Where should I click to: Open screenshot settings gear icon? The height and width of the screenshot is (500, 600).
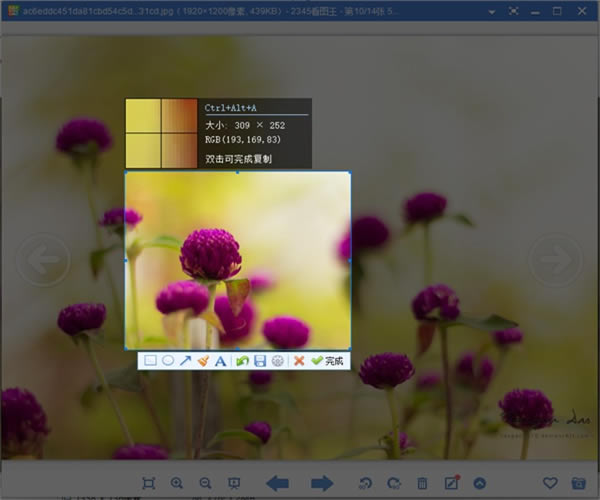[277, 360]
